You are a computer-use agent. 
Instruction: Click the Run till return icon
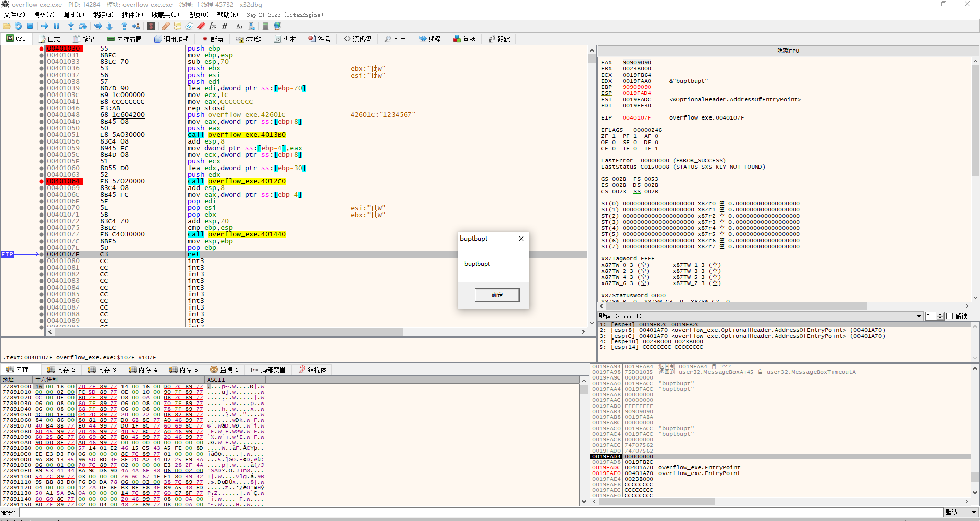point(124,26)
